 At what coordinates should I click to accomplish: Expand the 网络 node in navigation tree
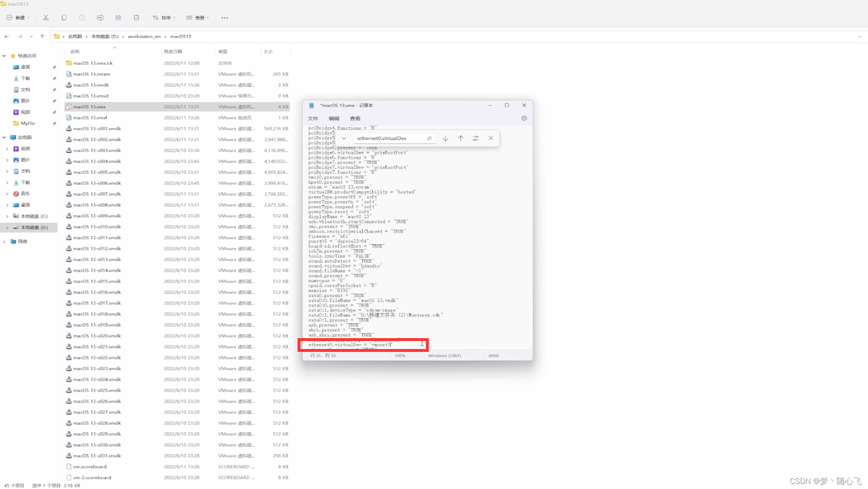(x=4, y=242)
